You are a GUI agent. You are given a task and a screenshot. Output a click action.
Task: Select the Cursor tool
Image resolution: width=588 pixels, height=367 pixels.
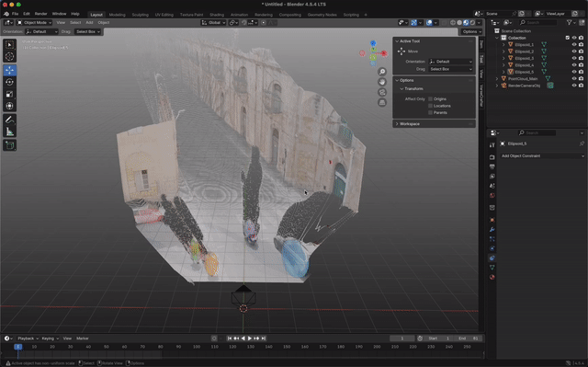tap(9, 57)
